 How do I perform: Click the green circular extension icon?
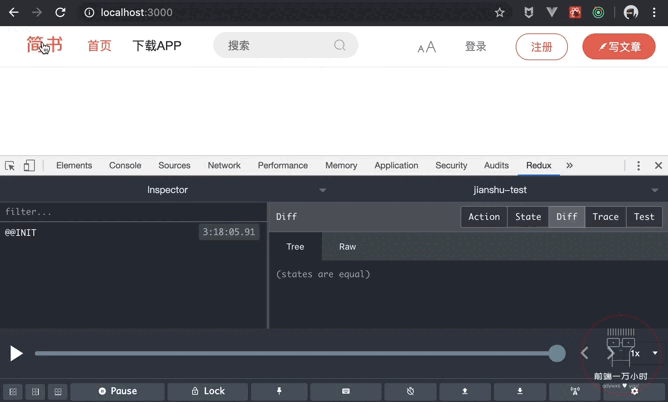point(598,13)
